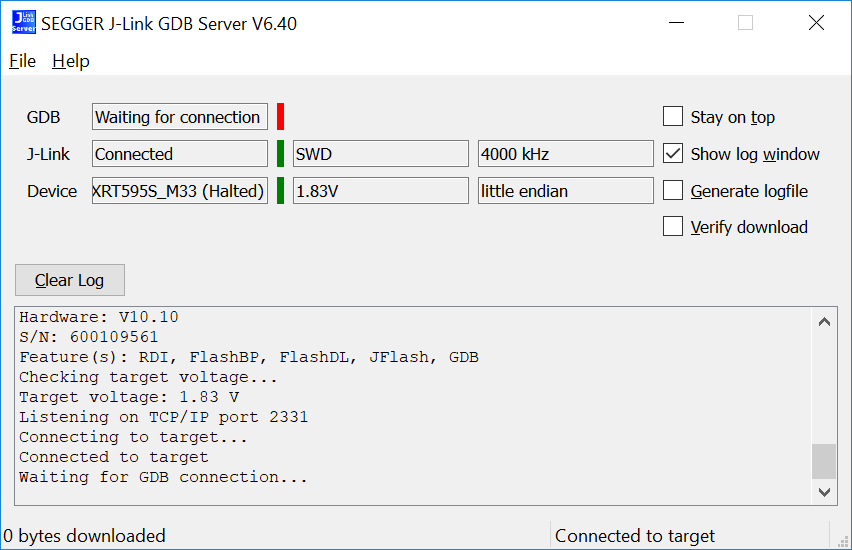Click the SWD interface field

(380, 154)
